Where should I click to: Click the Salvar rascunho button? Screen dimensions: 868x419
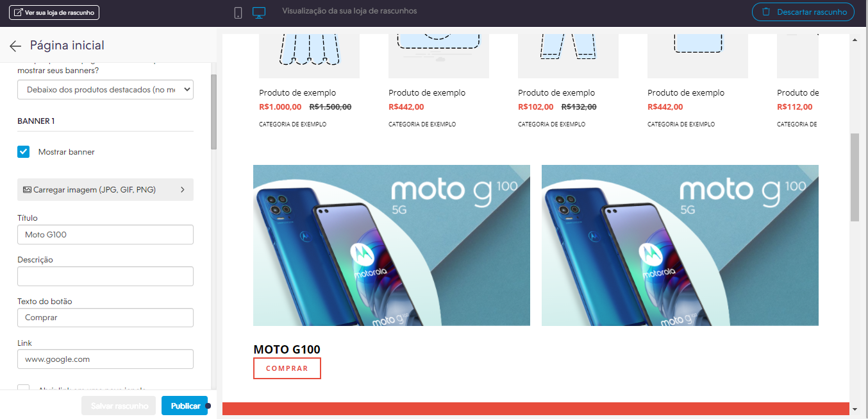tap(119, 406)
